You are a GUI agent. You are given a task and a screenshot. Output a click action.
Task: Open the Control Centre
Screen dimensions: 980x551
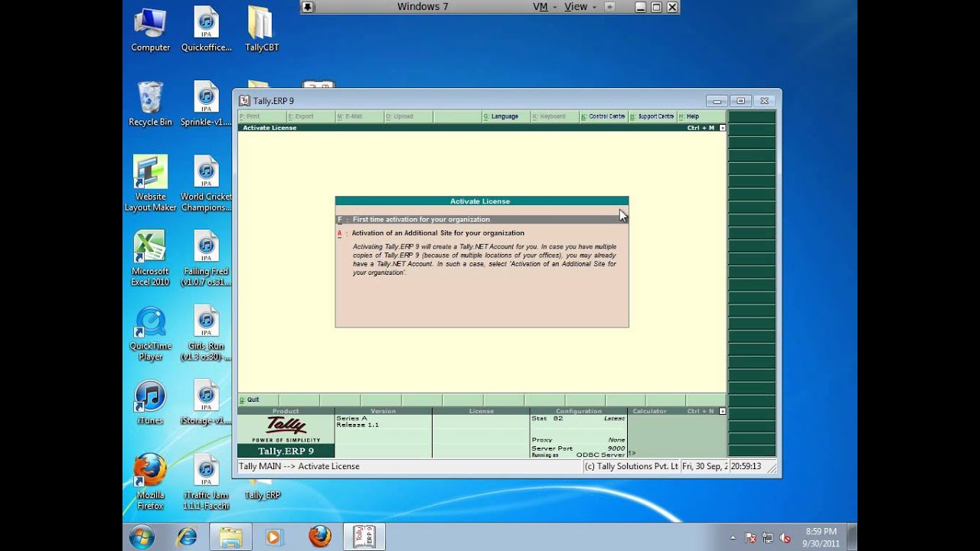pyautogui.click(x=603, y=116)
